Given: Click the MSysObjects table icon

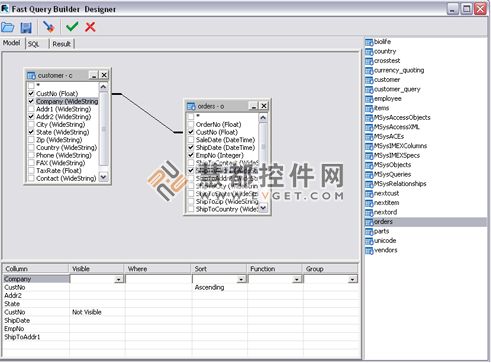Looking at the screenshot, I should tap(369, 165).
